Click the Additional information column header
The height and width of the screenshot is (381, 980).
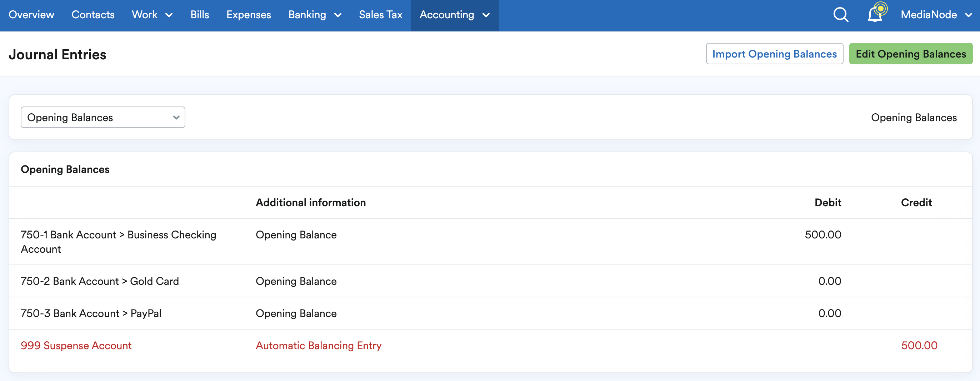310,203
